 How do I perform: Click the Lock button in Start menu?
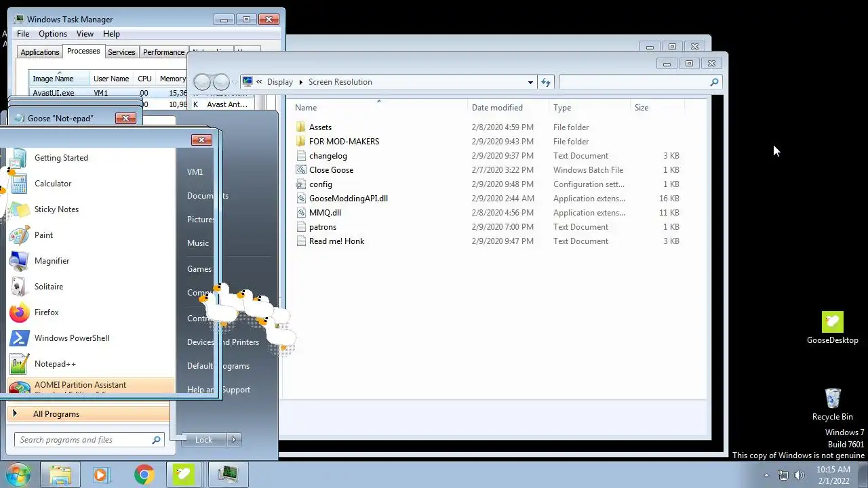pyautogui.click(x=204, y=440)
